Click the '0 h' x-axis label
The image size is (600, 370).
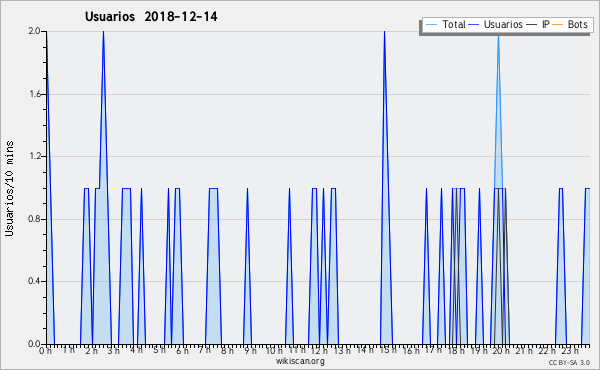pos(46,350)
